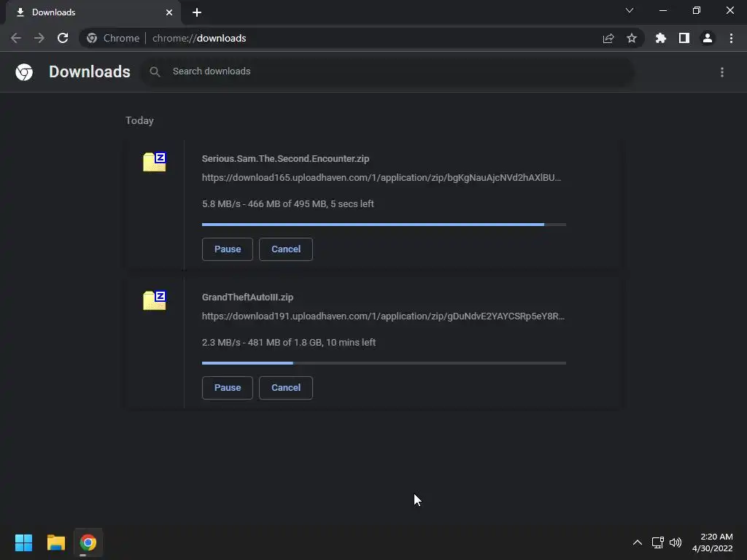
Task: Click into the Search downloads field
Action: click(x=387, y=71)
